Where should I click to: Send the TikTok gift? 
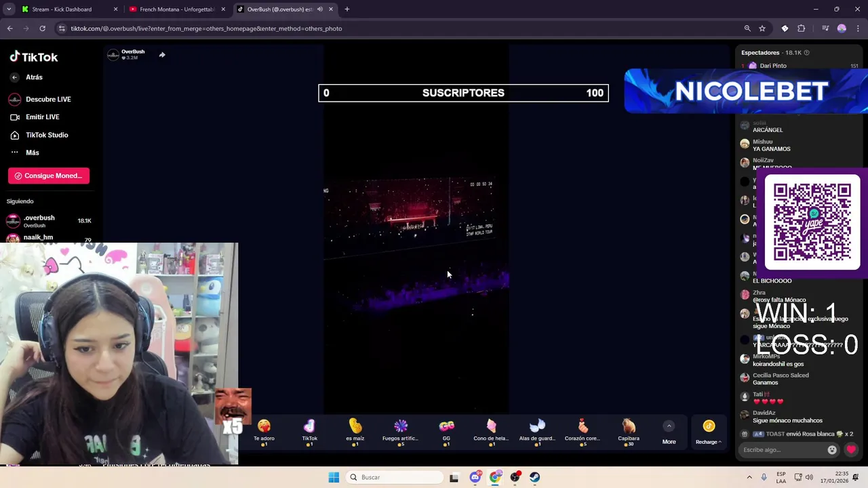pyautogui.click(x=309, y=431)
